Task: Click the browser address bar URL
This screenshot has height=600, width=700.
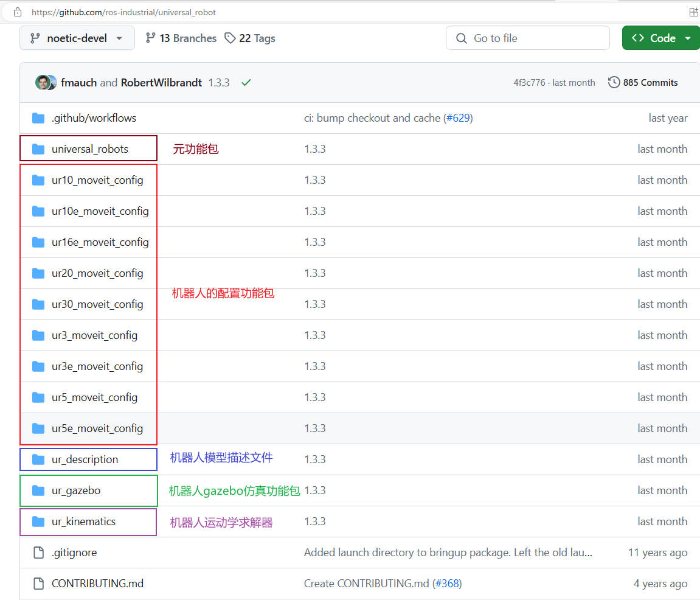Action: tap(123, 12)
